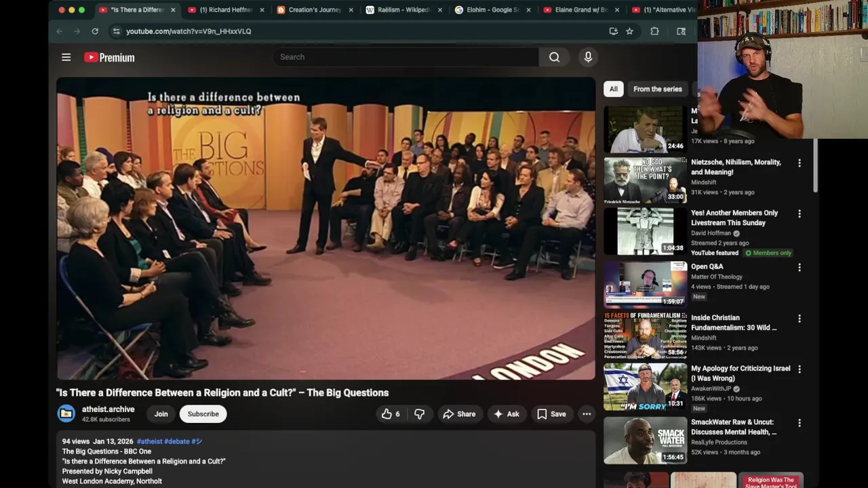The image size is (868, 488).
Task: Click the search magnifier button
Action: [x=554, y=57]
